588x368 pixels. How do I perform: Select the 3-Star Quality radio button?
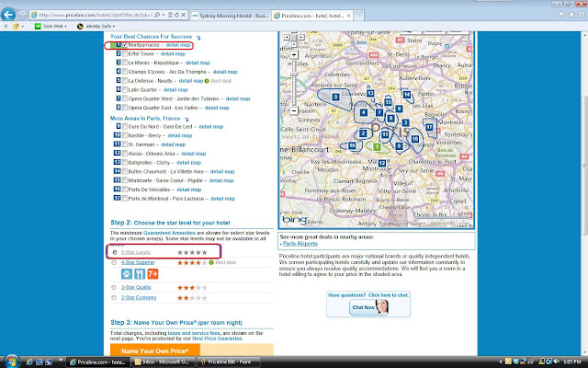114,287
